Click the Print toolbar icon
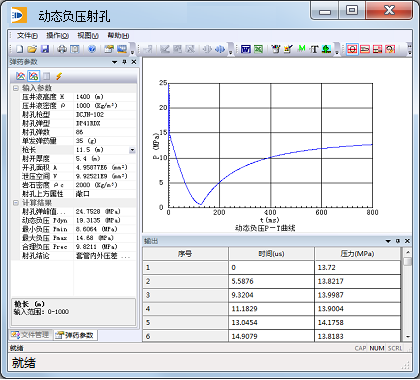The image size is (420, 380). click(x=62, y=49)
